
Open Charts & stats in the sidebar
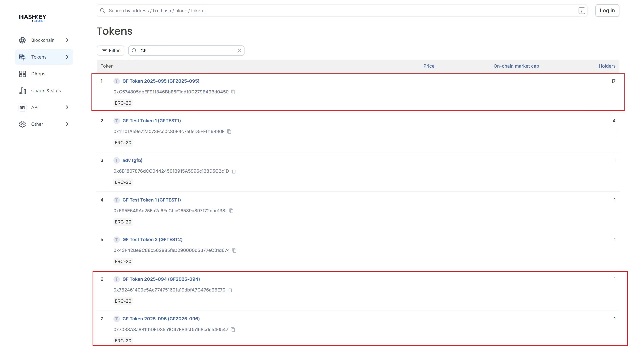coord(44,90)
